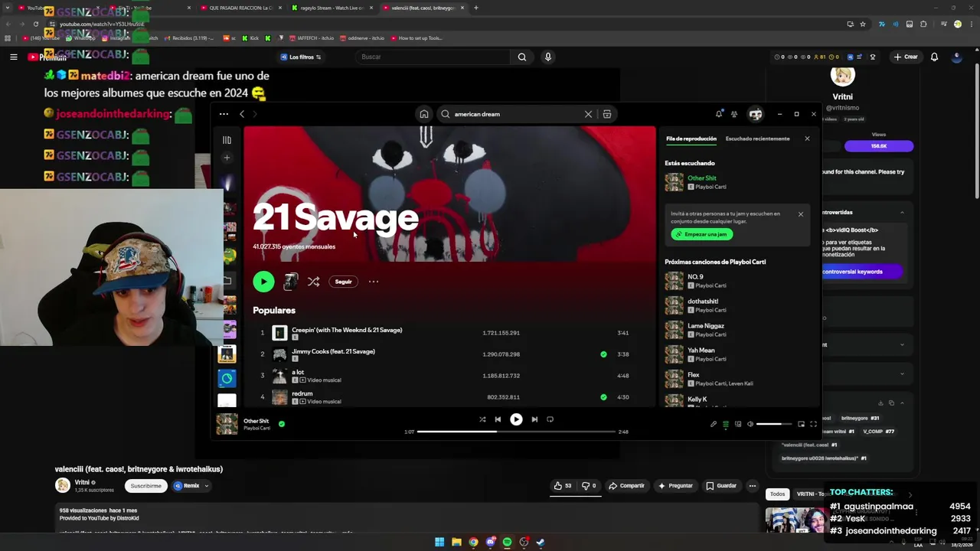Open Windows Start menu

pyautogui.click(x=439, y=542)
